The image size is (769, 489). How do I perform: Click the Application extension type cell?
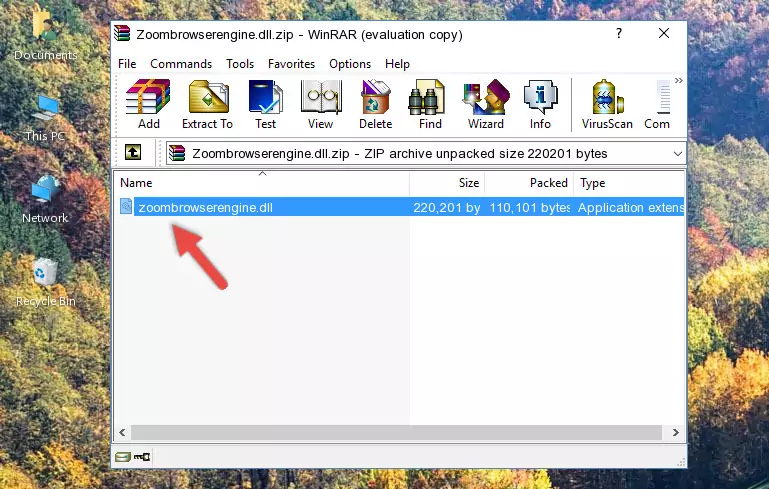click(631, 207)
